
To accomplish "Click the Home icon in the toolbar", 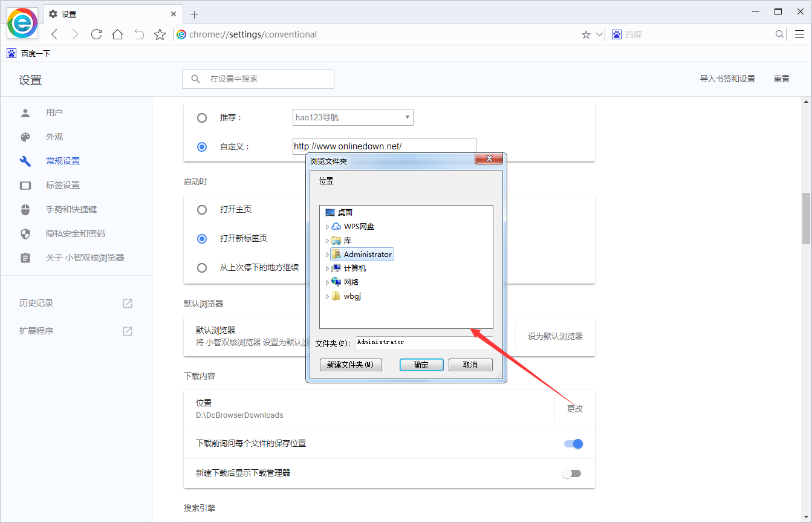I will coord(117,34).
